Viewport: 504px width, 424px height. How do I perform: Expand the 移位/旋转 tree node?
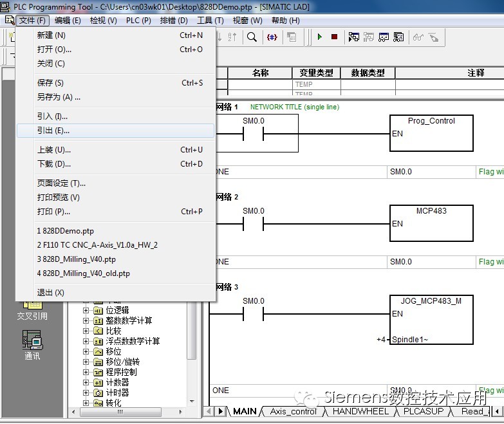[86, 362]
